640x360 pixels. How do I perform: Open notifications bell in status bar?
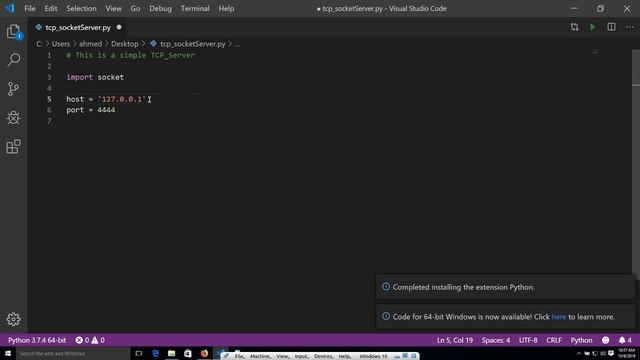click(625, 340)
